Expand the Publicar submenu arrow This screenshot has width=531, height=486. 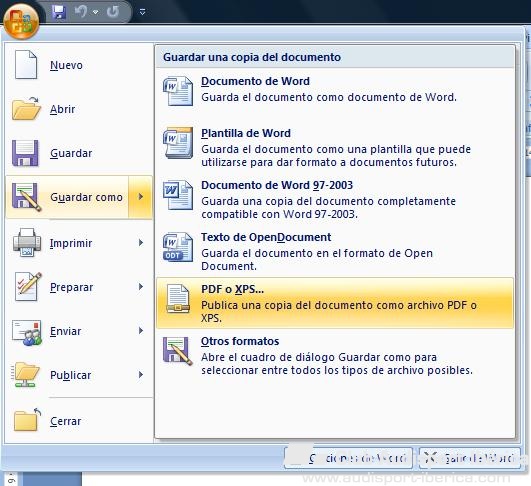coord(141,375)
